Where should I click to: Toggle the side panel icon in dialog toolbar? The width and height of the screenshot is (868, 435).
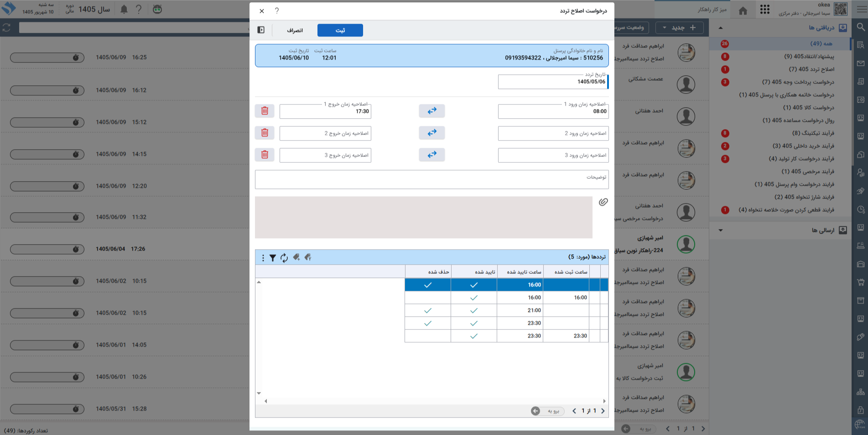click(261, 30)
